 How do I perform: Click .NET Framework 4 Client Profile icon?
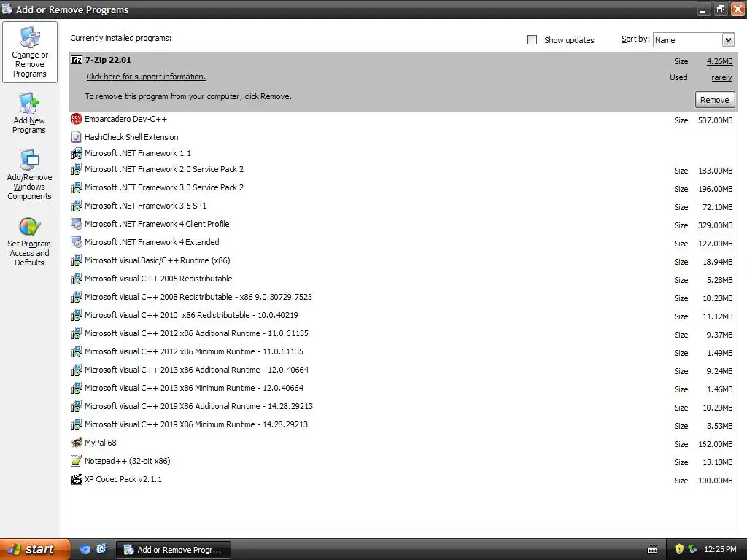(76, 224)
